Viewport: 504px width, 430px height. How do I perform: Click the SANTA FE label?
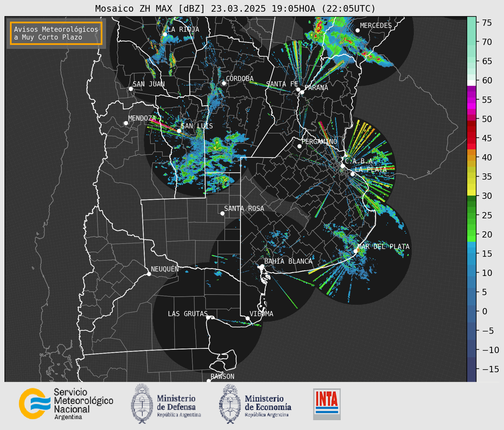click(282, 84)
